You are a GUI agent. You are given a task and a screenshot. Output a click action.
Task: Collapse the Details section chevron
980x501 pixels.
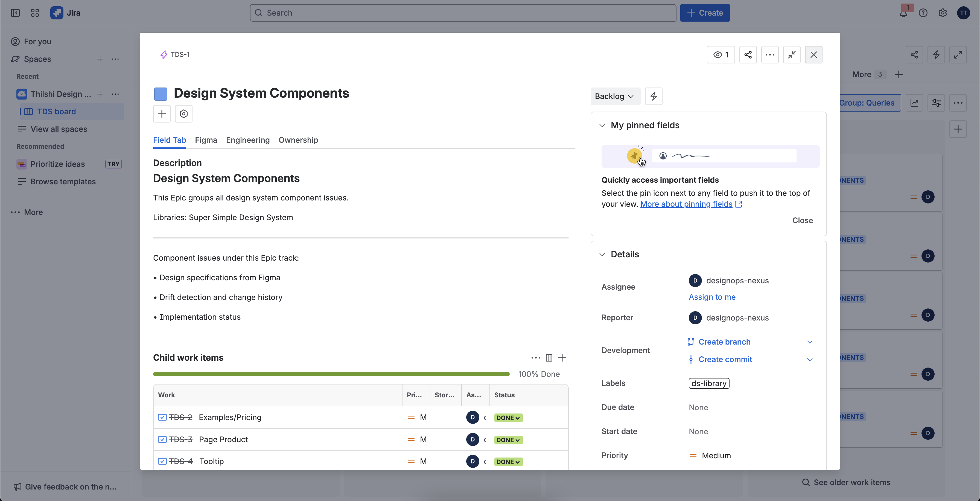(x=602, y=254)
